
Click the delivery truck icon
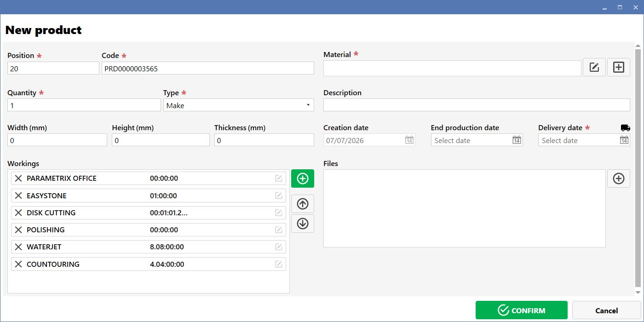pos(625,128)
